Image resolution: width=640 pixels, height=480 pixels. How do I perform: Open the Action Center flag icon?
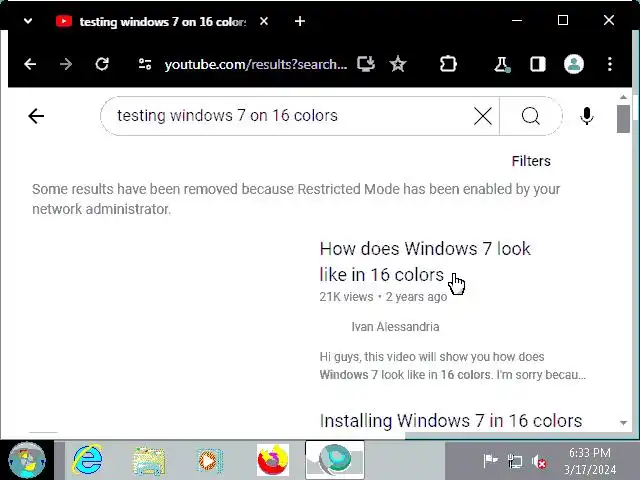click(x=490, y=461)
